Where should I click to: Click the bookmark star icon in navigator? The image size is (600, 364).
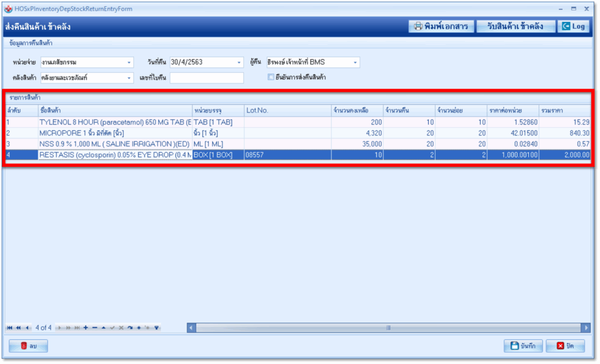[138, 328]
